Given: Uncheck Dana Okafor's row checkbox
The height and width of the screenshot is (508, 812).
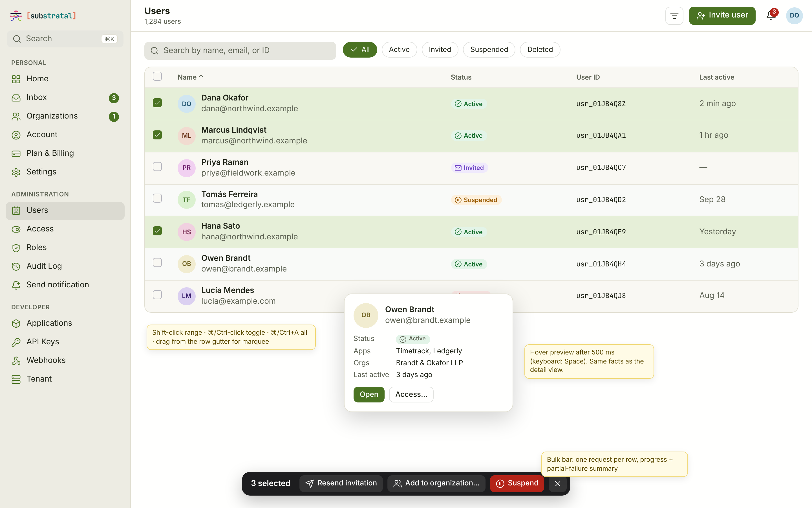Looking at the screenshot, I should (x=157, y=102).
